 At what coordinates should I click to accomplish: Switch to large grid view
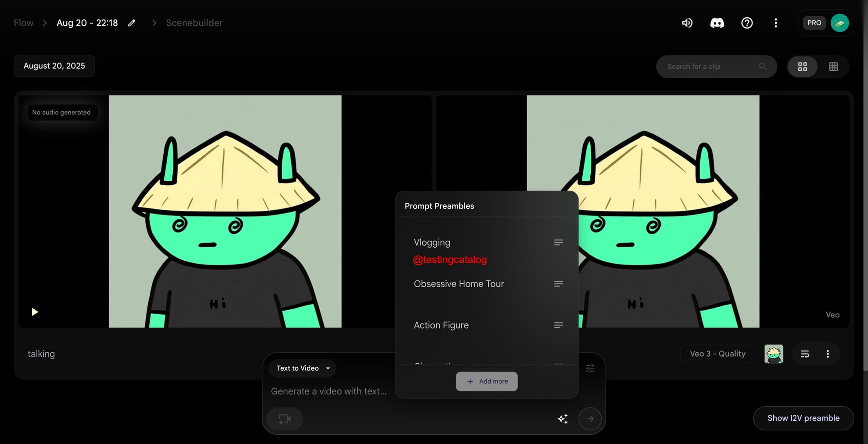[x=802, y=66]
